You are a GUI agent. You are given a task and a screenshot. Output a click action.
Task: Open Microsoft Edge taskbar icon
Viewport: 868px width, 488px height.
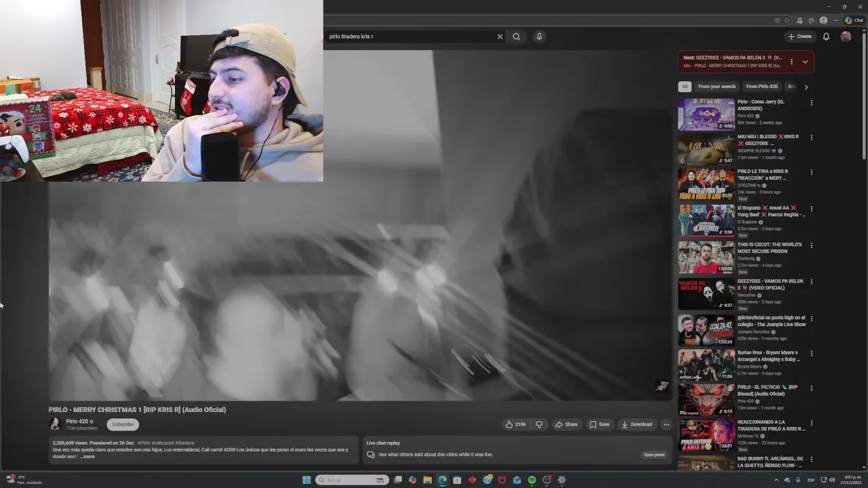click(x=442, y=480)
